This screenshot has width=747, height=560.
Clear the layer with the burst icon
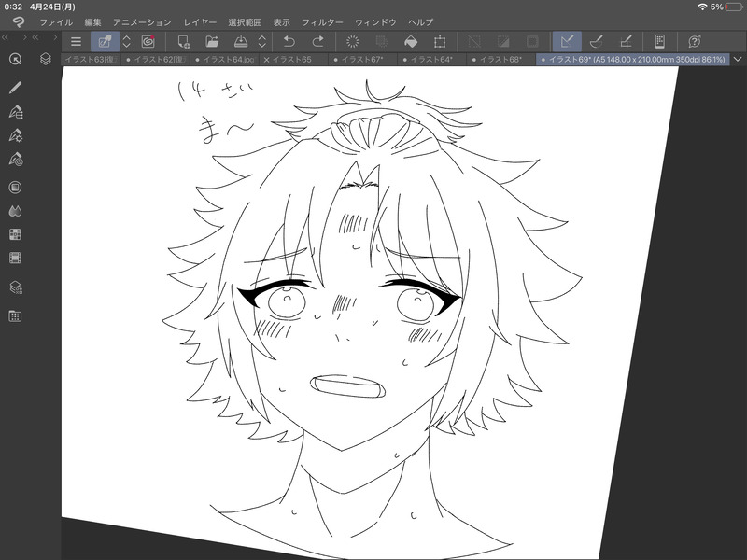click(x=353, y=41)
